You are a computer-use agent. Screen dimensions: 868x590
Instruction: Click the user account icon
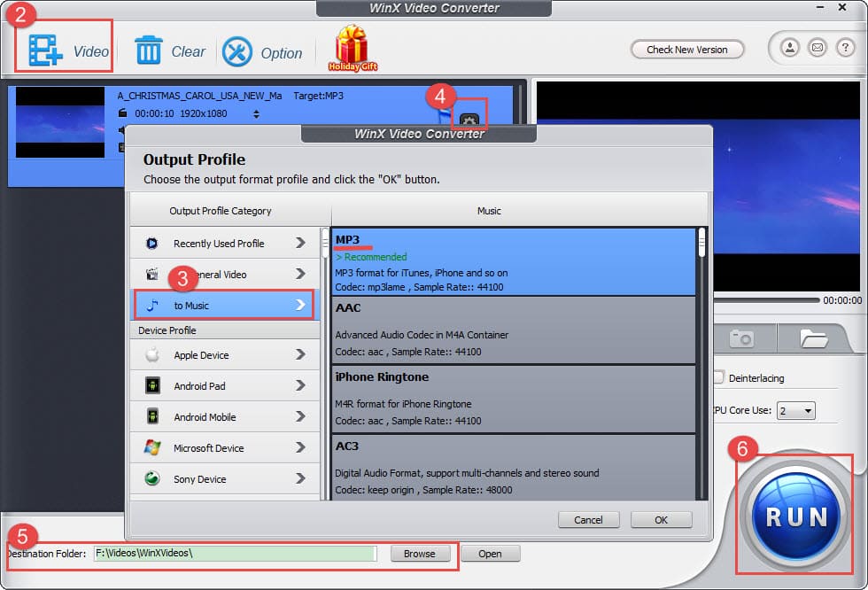point(790,48)
